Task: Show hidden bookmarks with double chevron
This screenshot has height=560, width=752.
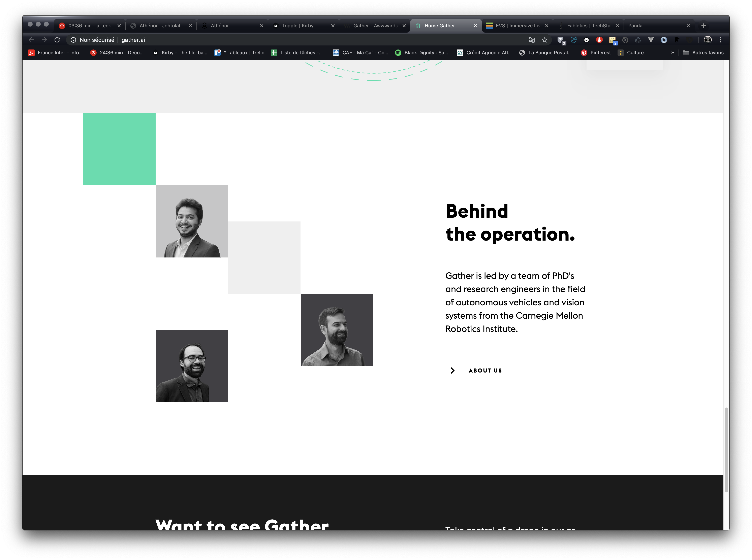Action: tap(672, 53)
